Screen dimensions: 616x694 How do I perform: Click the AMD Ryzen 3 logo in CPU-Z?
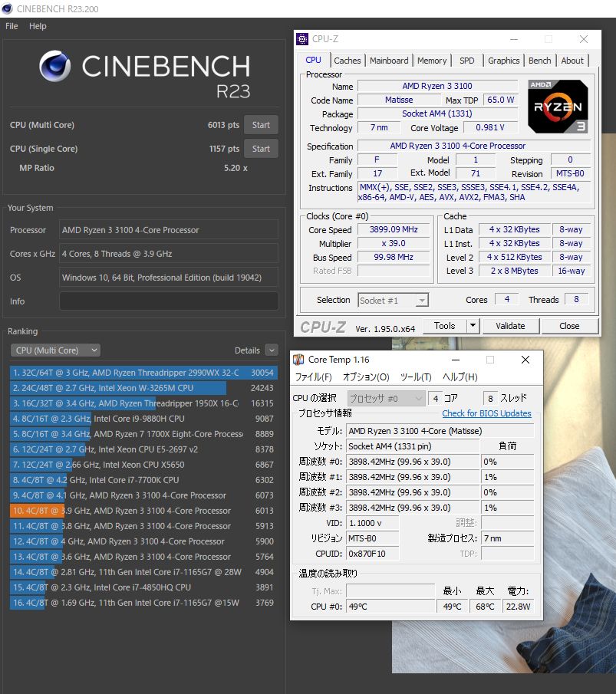(x=558, y=107)
